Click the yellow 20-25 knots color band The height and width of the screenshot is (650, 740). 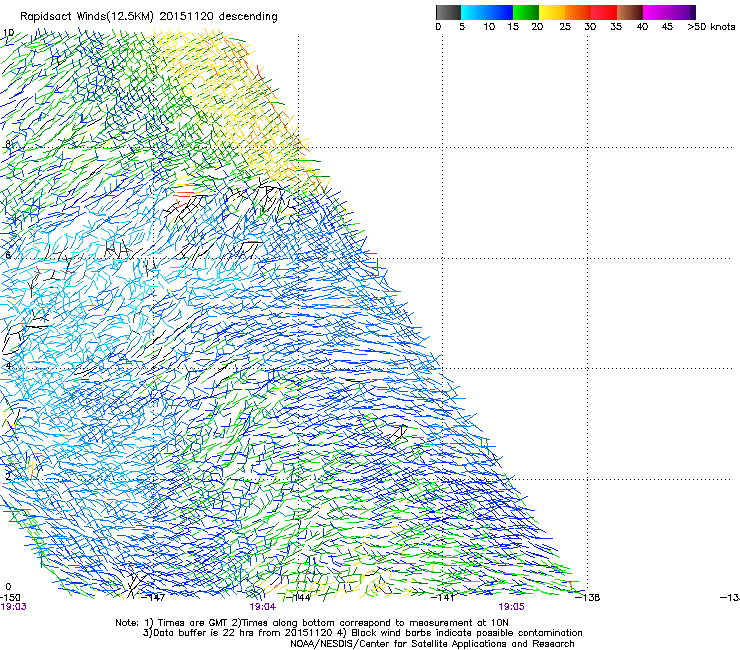(x=552, y=12)
